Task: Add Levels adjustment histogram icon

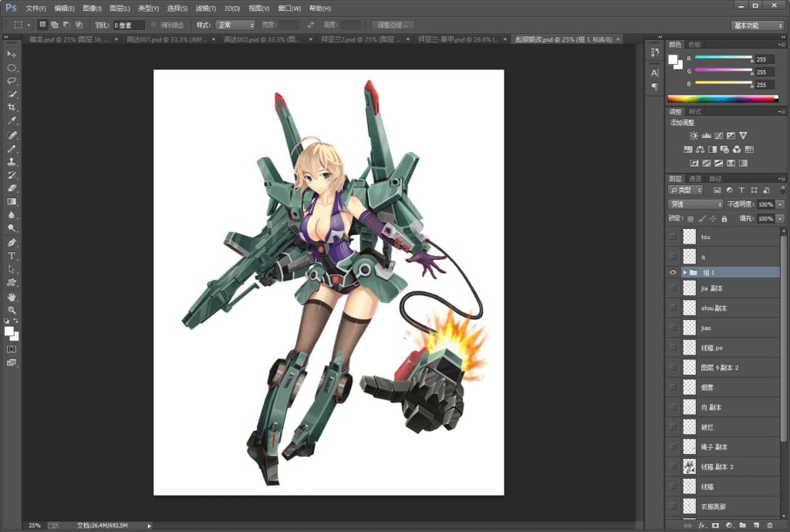Action: click(707, 136)
